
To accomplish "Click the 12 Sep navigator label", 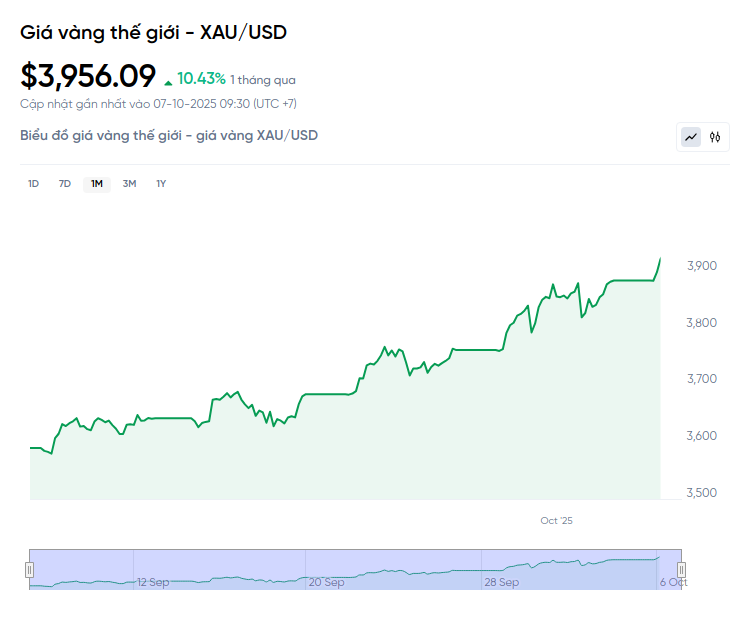I will point(153,582).
